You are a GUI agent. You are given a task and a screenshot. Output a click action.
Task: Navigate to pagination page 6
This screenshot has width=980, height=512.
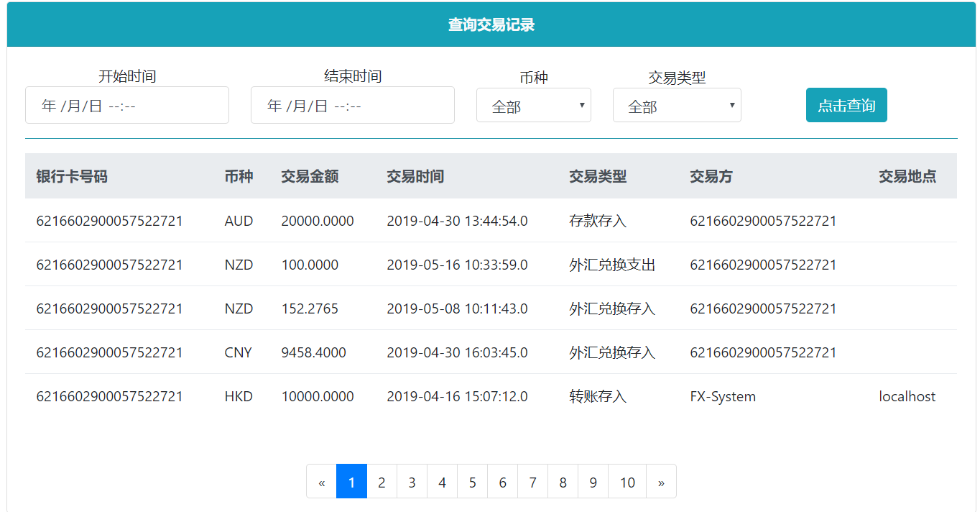[502, 482]
